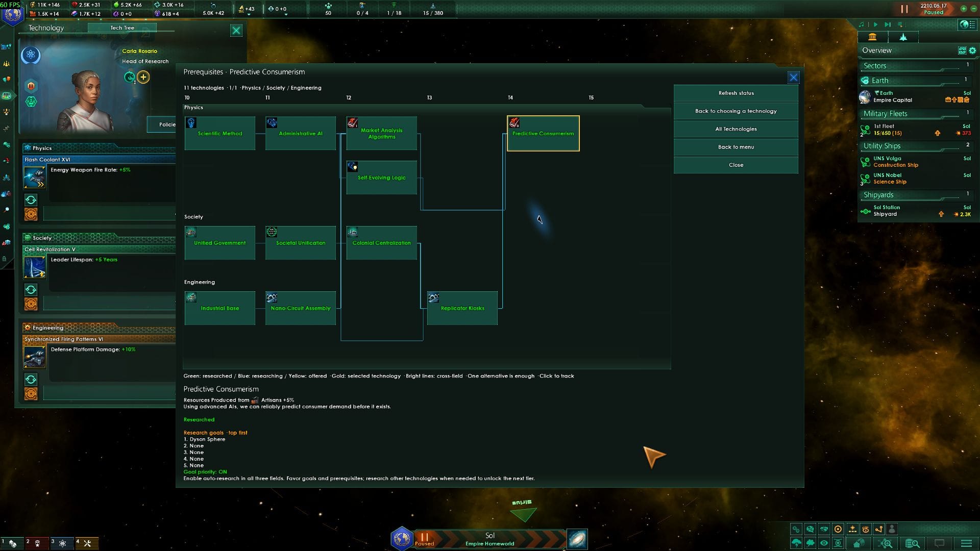Image resolution: width=980 pixels, height=551 pixels.
Task: Open the galaxy map icon beside Sol
Action: [577, 539]
